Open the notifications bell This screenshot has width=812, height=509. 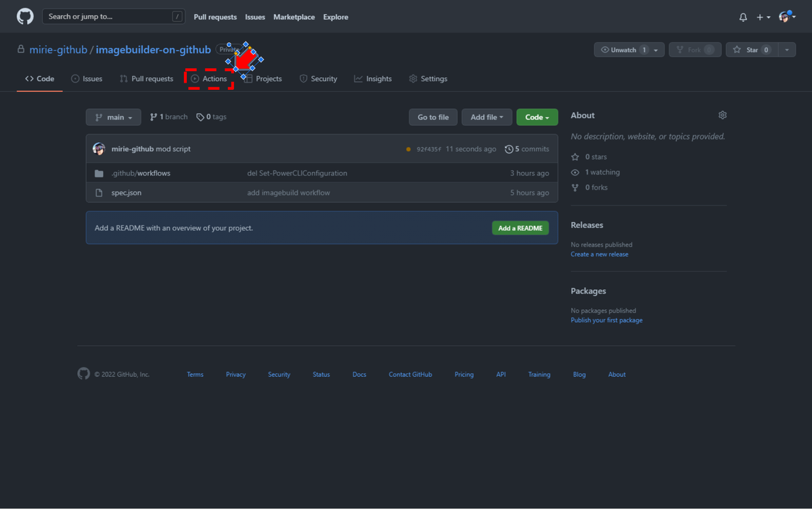pos(743,17)
